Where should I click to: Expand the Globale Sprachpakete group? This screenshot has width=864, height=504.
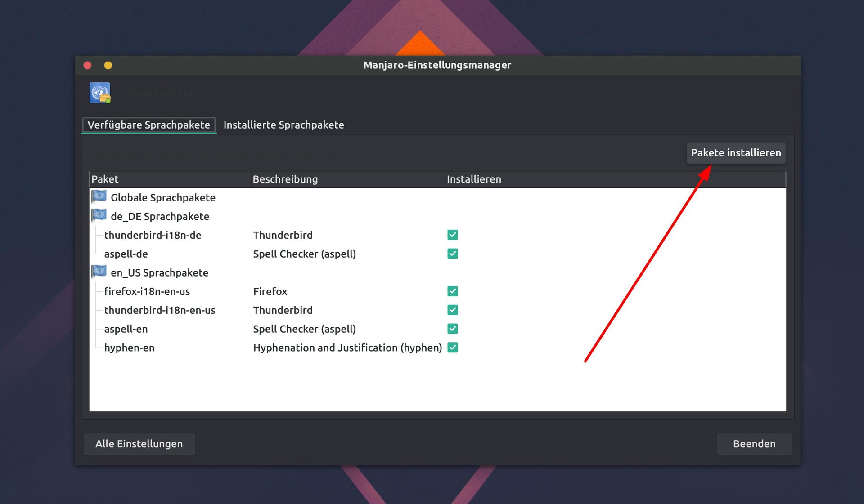[x=163, y=198]
